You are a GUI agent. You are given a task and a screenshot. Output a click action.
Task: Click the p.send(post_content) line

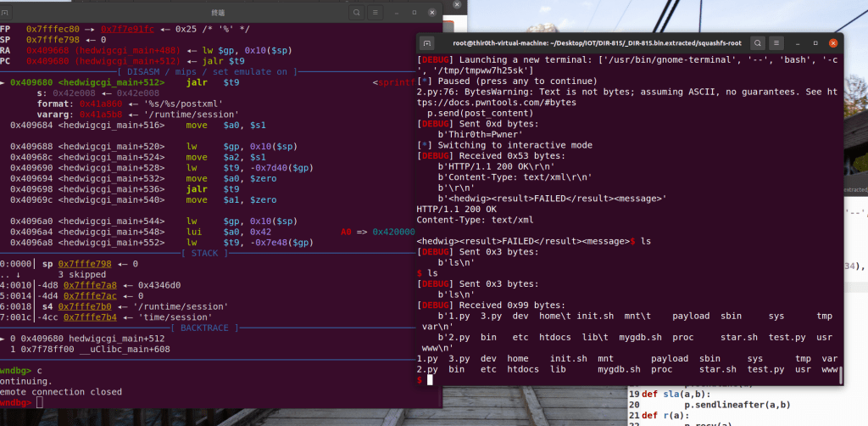pos(481,113)
